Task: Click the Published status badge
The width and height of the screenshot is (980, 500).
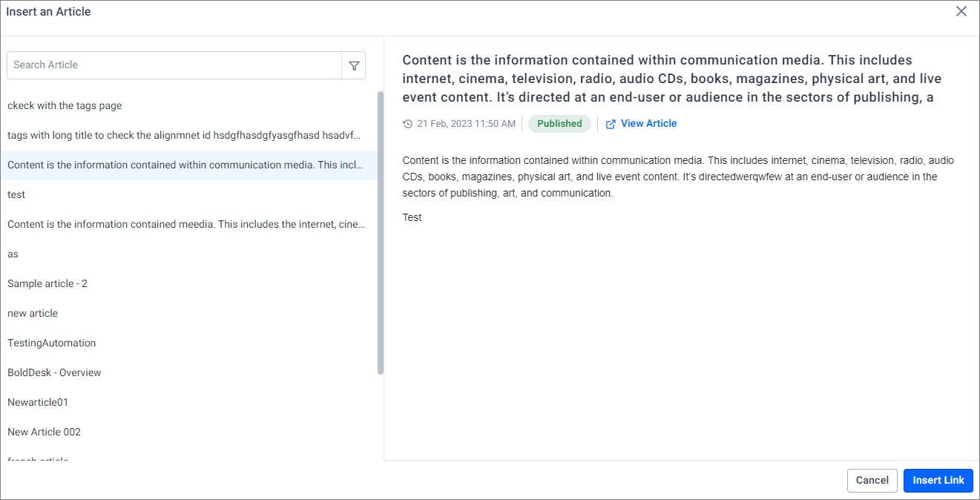Action: 559,124
